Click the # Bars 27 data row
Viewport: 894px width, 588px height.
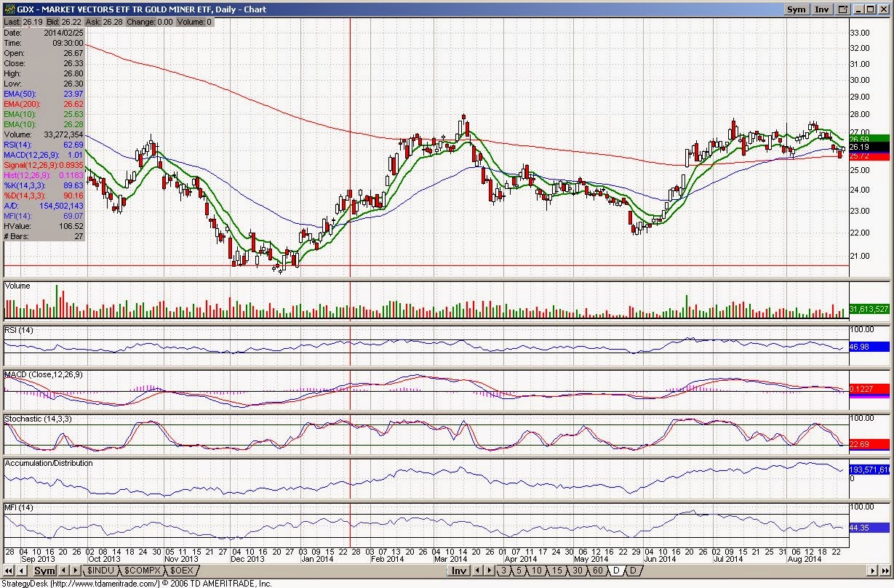44,236
